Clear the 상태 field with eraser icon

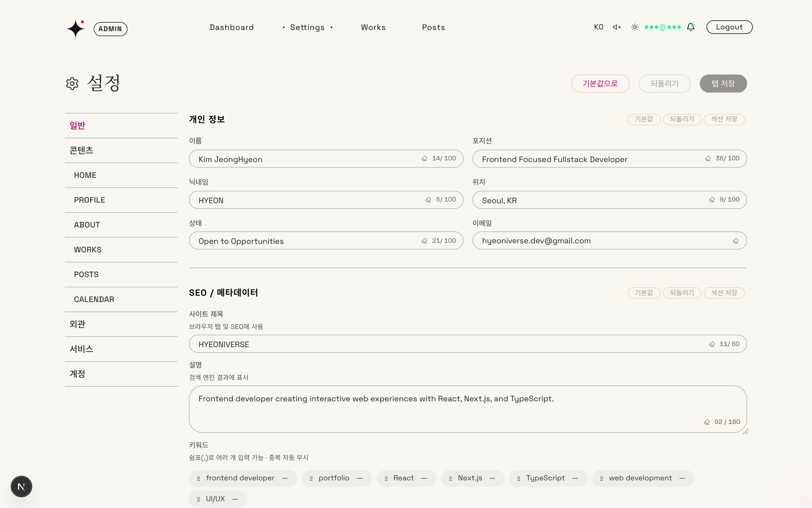[x=424, y=241]
